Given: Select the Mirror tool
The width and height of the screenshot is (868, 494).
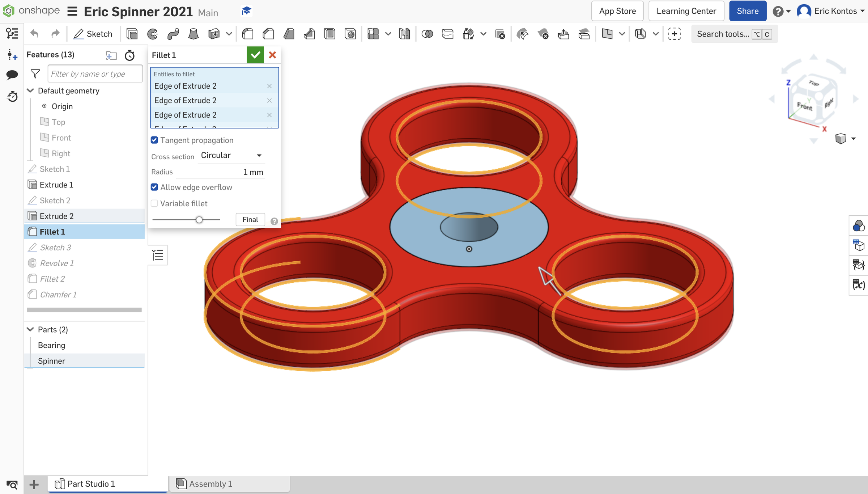Looking at the screenshot, I should click(404, 34).
